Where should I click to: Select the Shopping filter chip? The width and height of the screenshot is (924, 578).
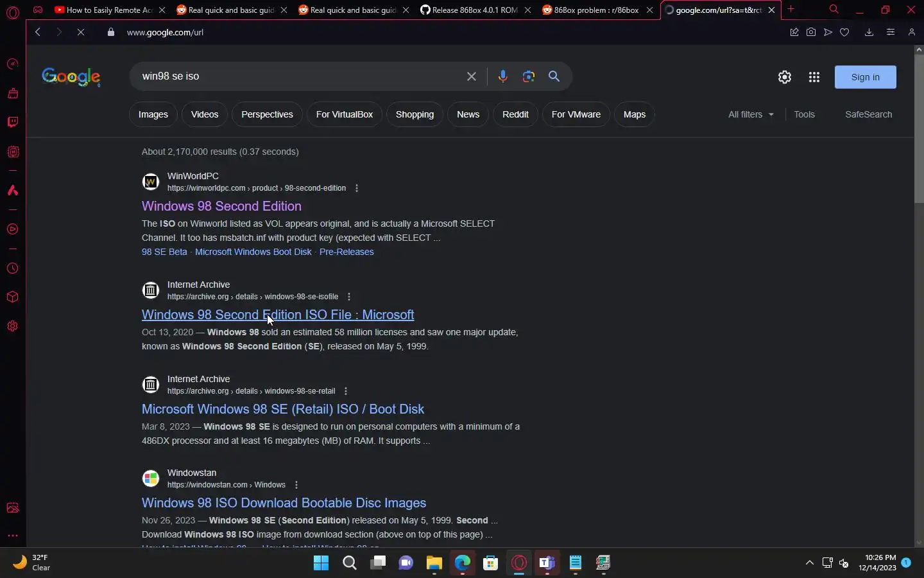point(415,114)
